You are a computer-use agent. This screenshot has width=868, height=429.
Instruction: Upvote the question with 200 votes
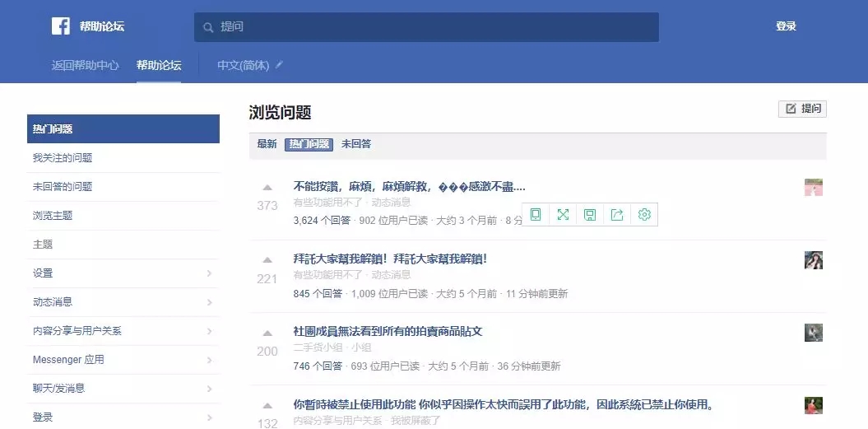tap(267, 333)
